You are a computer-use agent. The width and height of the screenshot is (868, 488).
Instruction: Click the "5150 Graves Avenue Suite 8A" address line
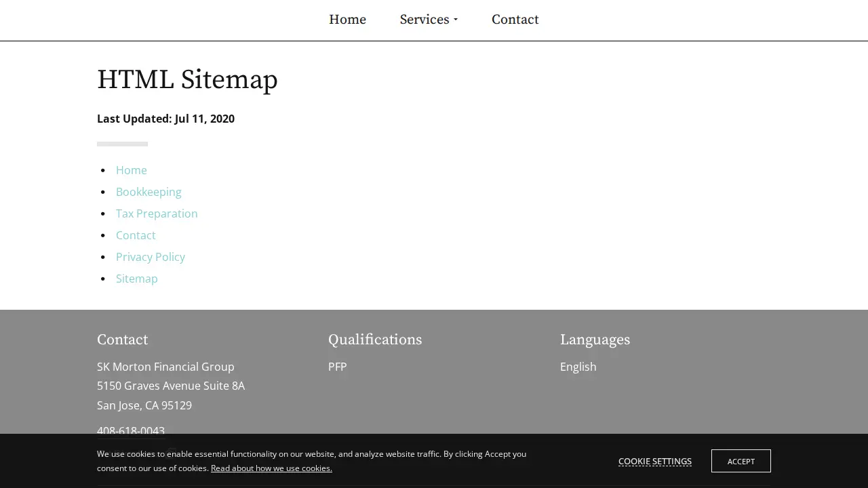[x=171, y=386]
